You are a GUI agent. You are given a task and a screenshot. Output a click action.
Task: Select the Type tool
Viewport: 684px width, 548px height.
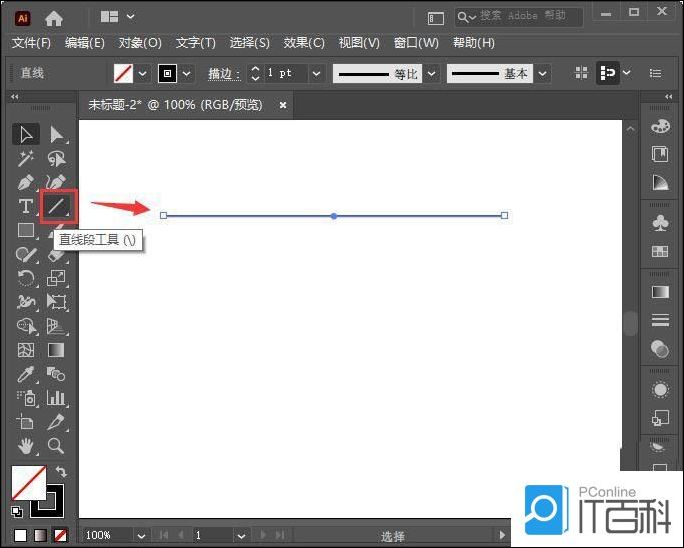[x=26, y=206]
